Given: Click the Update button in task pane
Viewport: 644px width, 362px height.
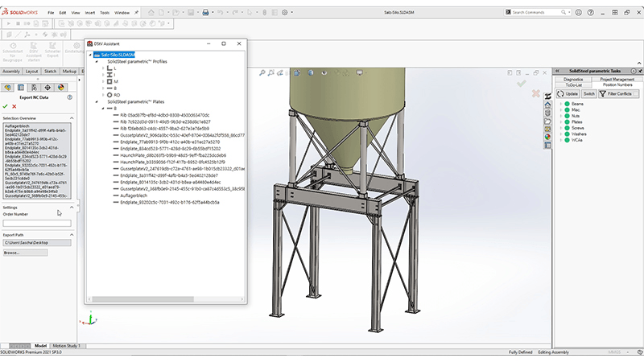Looking at the screenshot, I should click(x=569, y=94).
